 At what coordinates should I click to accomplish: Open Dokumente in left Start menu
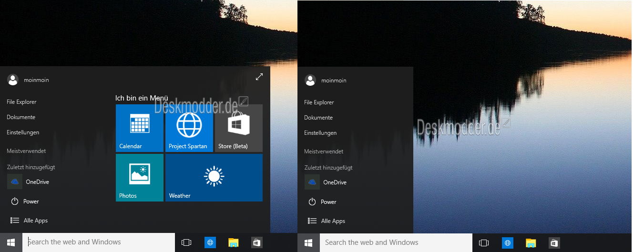(x=21, y=117)
